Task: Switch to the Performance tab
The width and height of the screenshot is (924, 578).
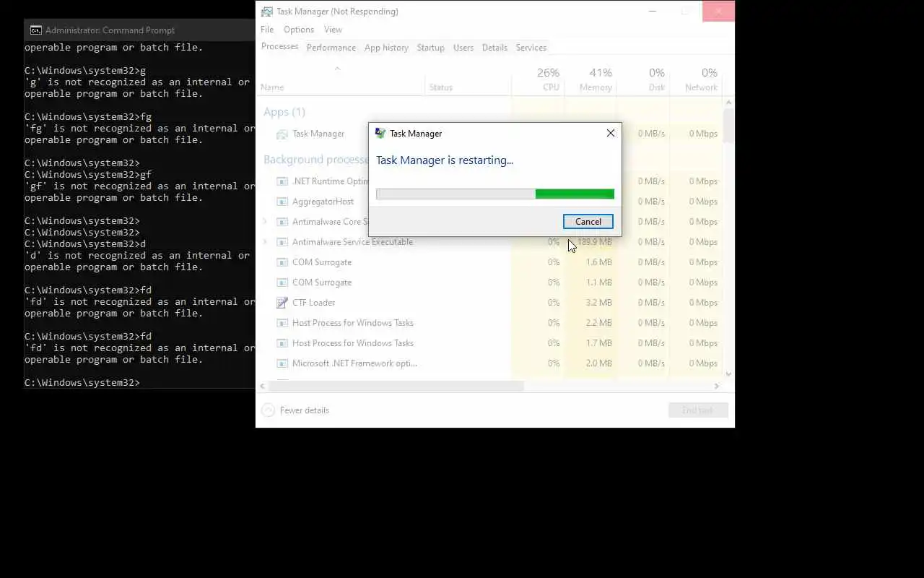Action: point(331,48)
